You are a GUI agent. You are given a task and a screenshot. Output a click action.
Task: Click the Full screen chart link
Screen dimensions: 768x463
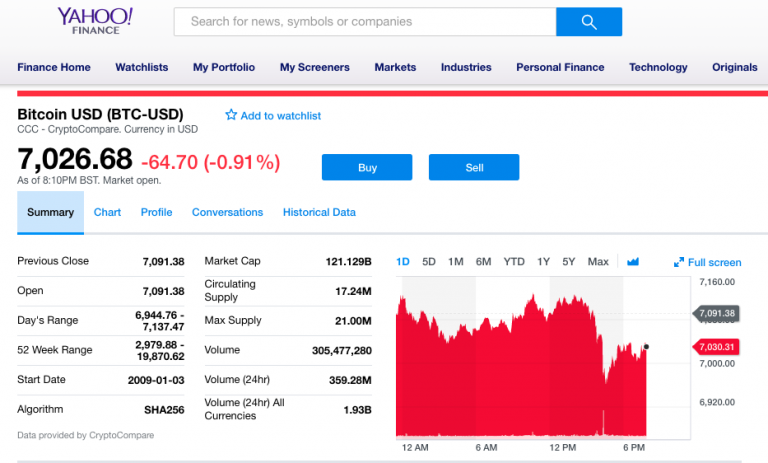(714, 263)
